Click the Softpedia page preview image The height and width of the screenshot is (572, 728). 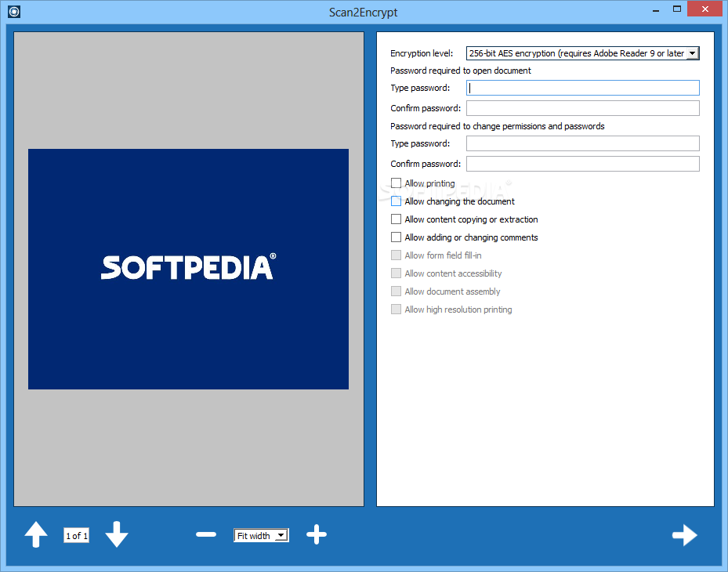189,270
